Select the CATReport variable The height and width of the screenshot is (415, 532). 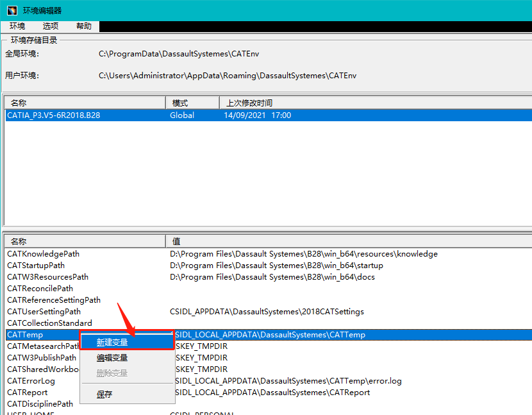point(28,393)
